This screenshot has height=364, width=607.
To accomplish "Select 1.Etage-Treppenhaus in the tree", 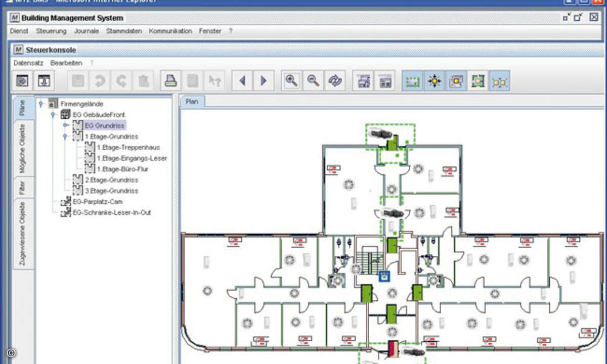I will click(x=128, y=148).
